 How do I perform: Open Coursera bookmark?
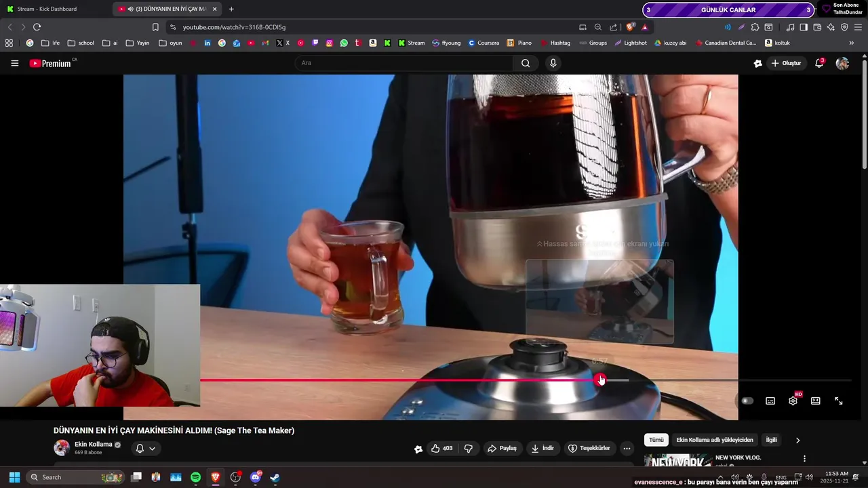(x=484, y=43)
